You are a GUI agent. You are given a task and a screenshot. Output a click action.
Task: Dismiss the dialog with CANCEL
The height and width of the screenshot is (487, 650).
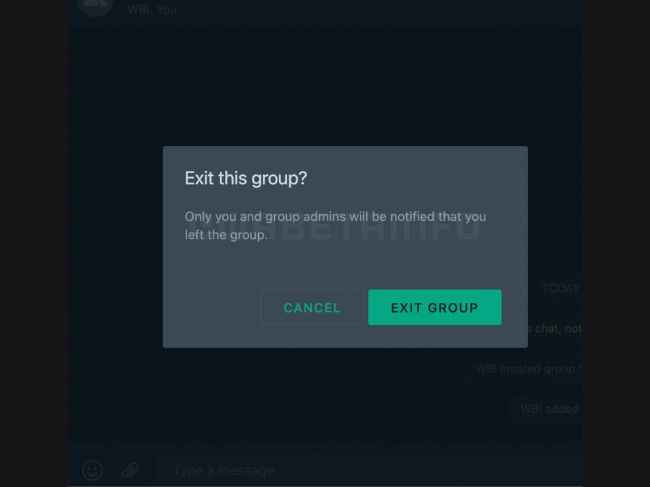(312, 308)
